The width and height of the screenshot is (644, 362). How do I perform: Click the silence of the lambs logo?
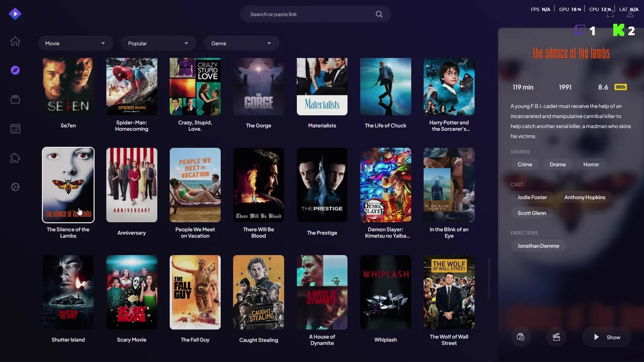571,53
